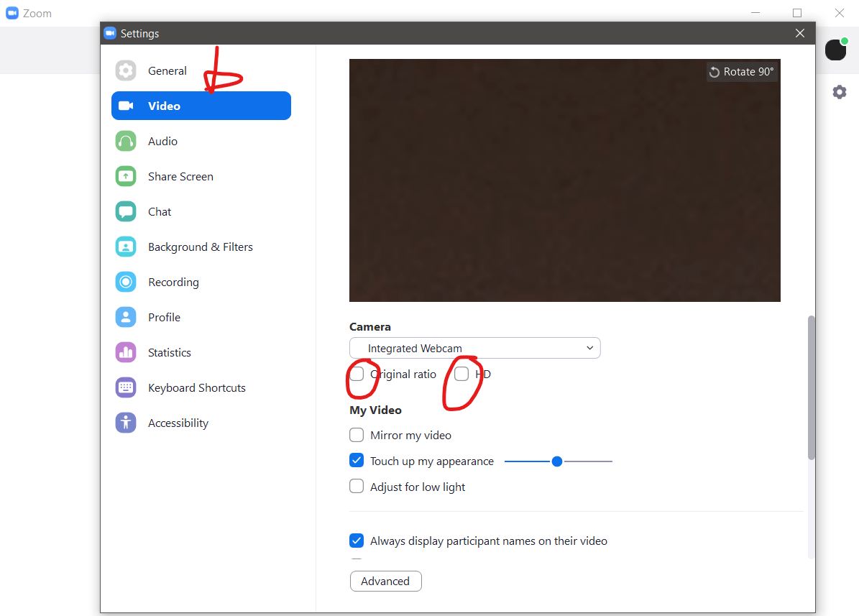The image size is (859, 616).
Task: Click the General gear icon in sidebar
Action: (x=126, y=70)
